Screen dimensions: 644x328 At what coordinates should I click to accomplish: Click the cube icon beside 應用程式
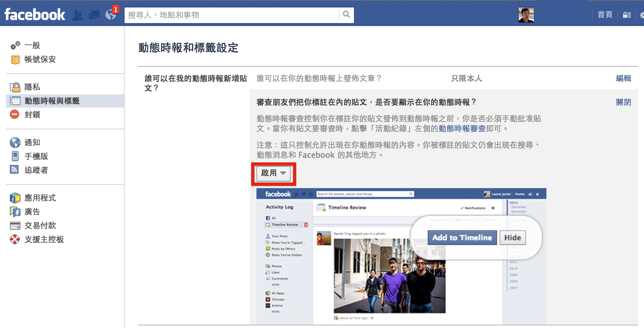tap(15, 198)
